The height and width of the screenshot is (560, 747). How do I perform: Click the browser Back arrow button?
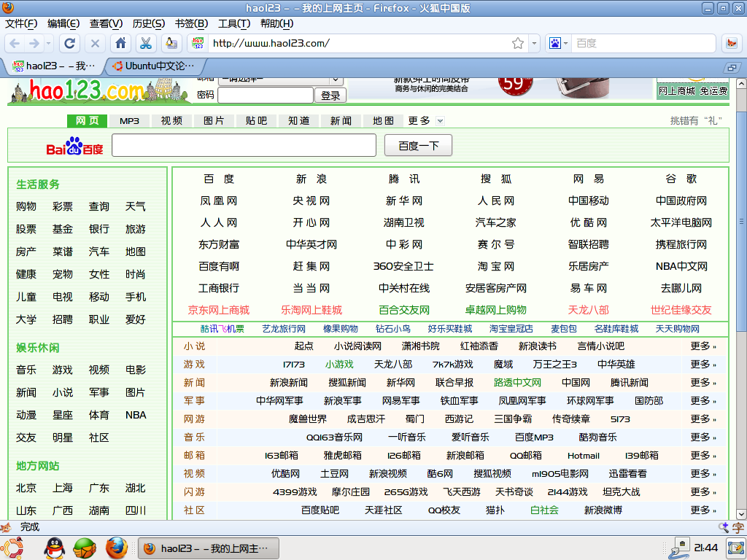point(15,43)
